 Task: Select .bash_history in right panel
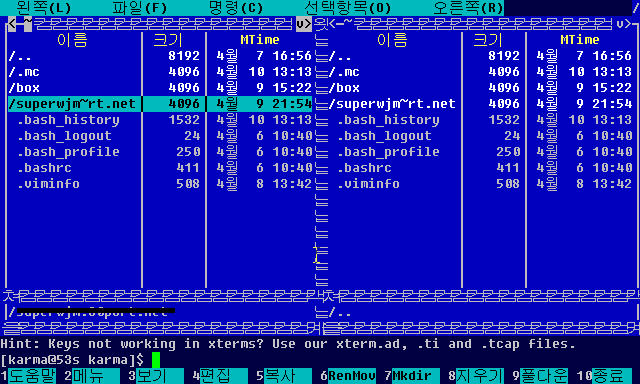coord(480,120)
